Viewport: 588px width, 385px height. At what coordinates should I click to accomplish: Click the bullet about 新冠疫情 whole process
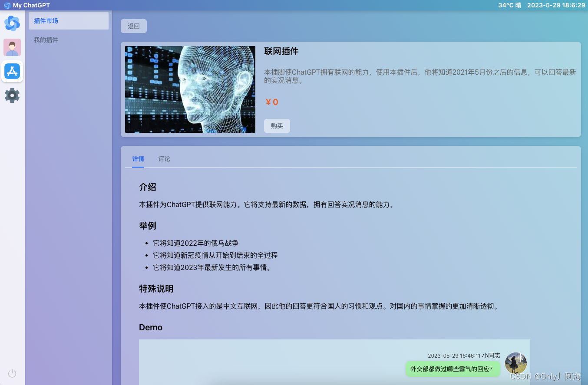pos(215,255)
